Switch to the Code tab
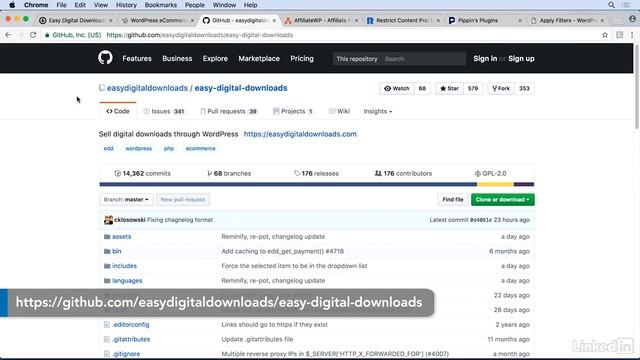Viewport: 640px width, 360px height. (x=118, y=111)
